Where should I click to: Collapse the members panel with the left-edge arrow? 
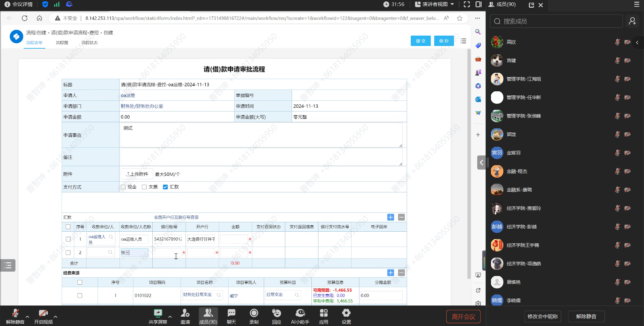(x=481, y=162)
